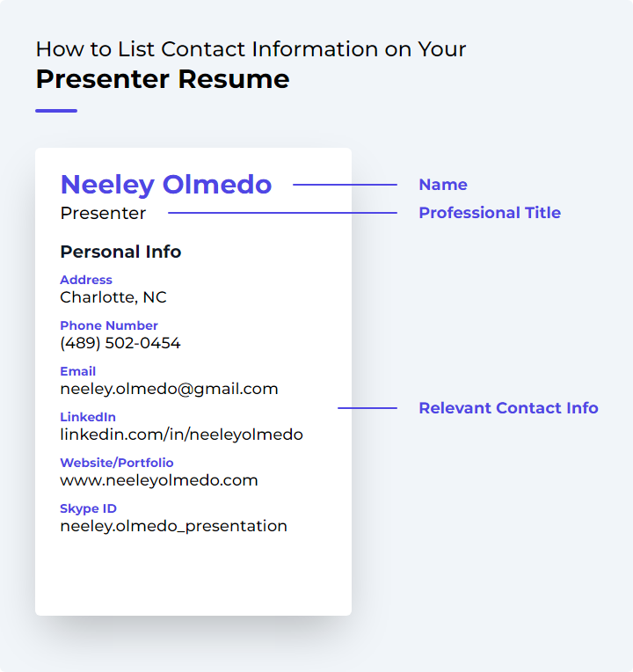
Task: Click the Personal Info heading
Action: coord(120,252)
